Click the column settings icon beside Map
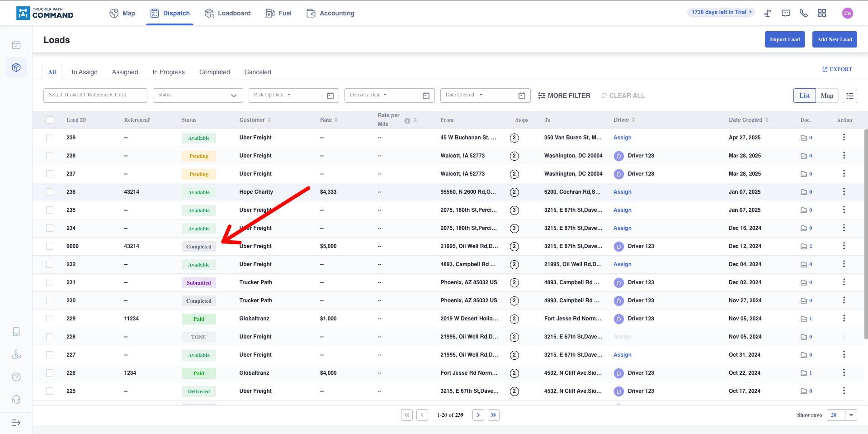 [849, 95]
